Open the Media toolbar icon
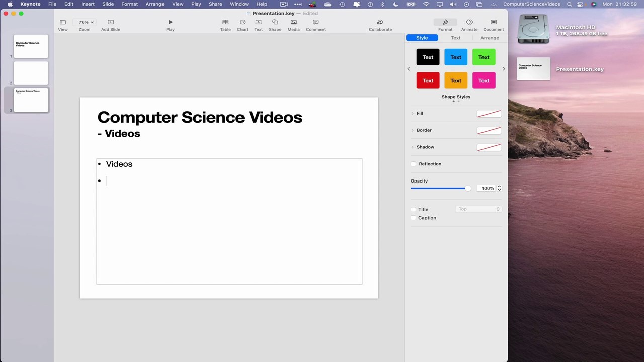This screenshot has height=362, width=644. pos(294,22)
